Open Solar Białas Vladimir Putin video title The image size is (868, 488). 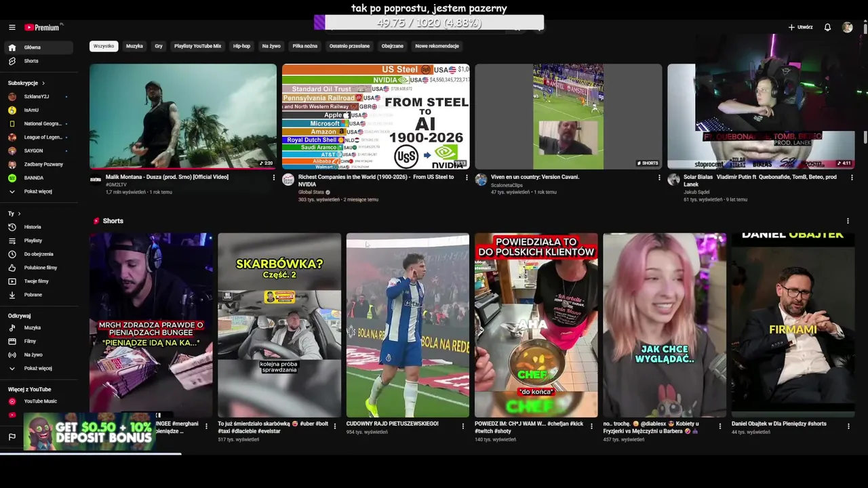tap(760, 180)
